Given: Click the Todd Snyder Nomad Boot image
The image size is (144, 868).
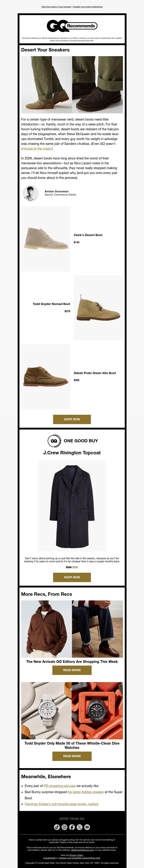Looking at the screenshot, I should pos(98,308).
